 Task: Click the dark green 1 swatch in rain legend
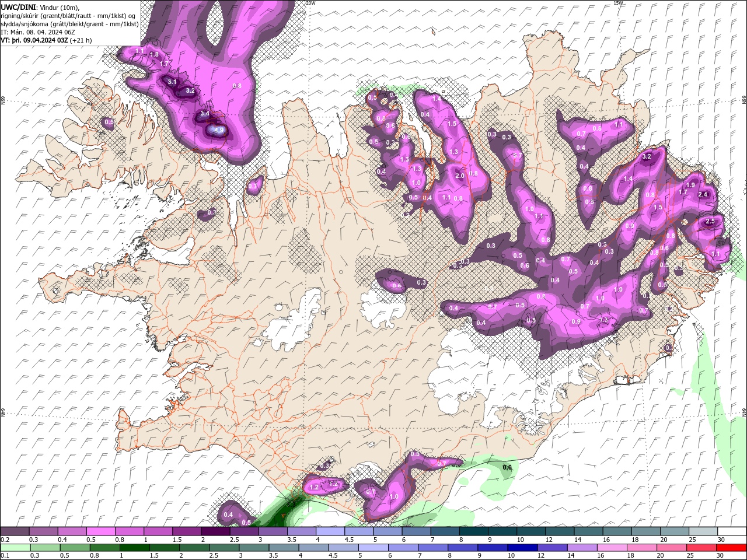[134, 548]
